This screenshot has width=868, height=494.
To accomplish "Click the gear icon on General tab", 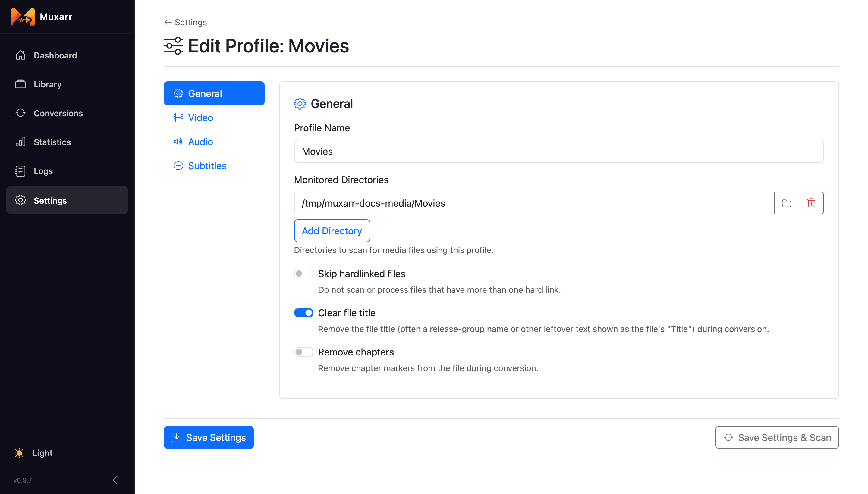I will point(178,94).
